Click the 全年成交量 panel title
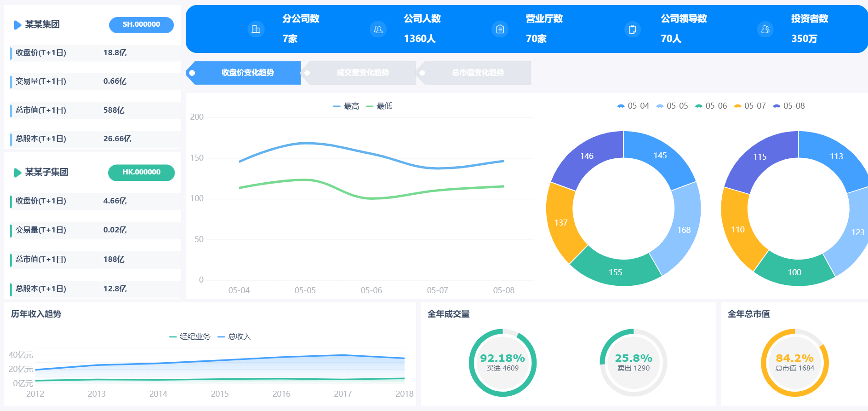Image resolution: width=868 pixels, height=411 pixels. point(449,314)
